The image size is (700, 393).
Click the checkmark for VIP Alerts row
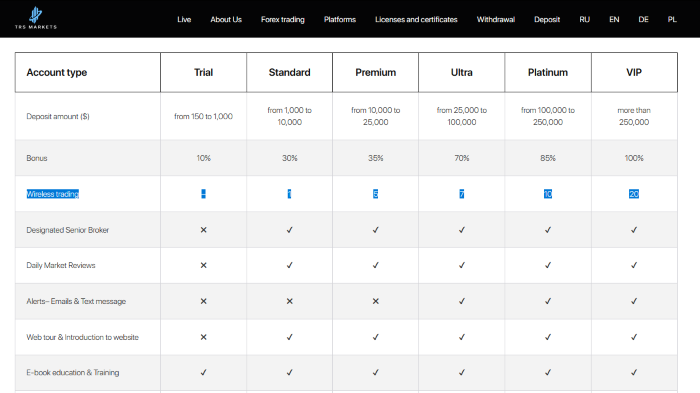coord(634,301)
